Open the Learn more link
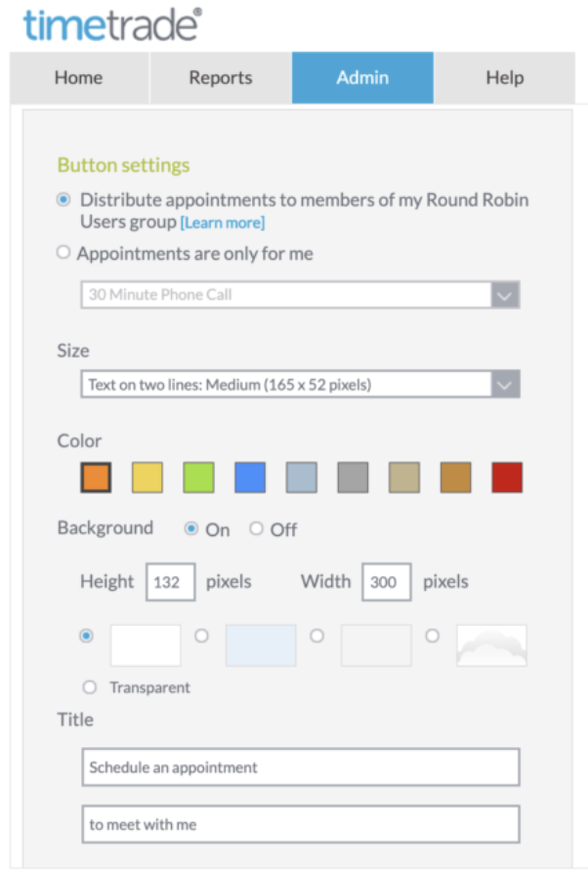The width and height of the screenshot is (588, 871). pos(223,223)
